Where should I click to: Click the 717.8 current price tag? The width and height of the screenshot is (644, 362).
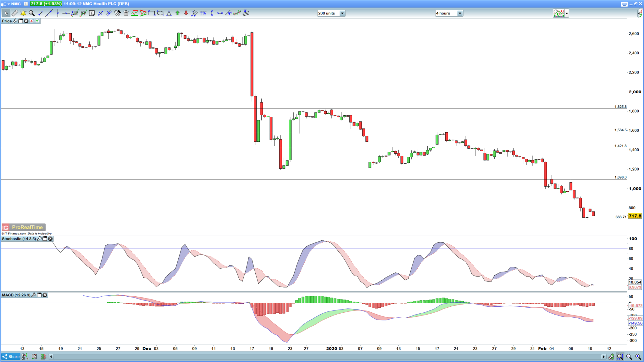pos(635,216)
